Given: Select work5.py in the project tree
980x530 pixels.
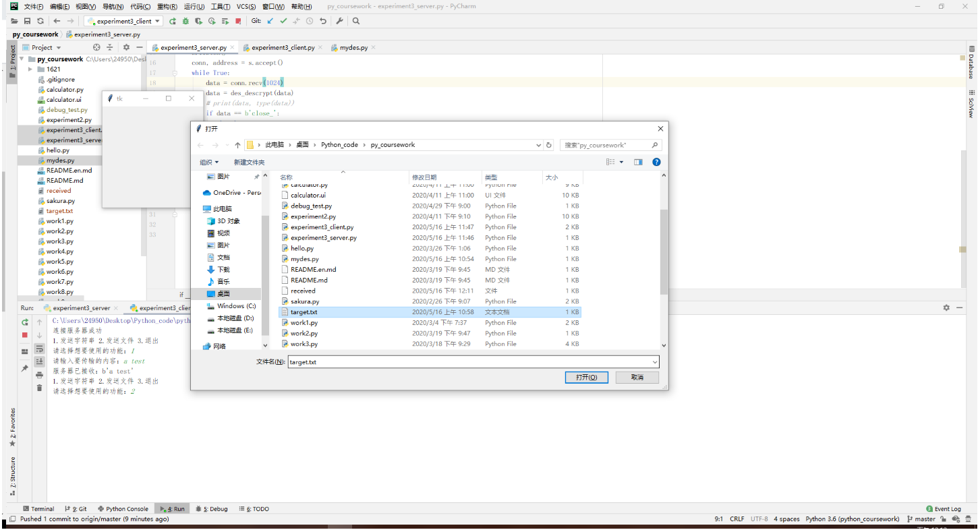Looking at the screenshot, I should (x=60, y=261).
